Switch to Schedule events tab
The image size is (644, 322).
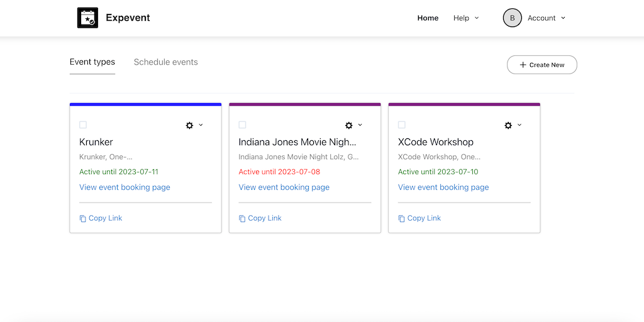click(x=165, y=62)
